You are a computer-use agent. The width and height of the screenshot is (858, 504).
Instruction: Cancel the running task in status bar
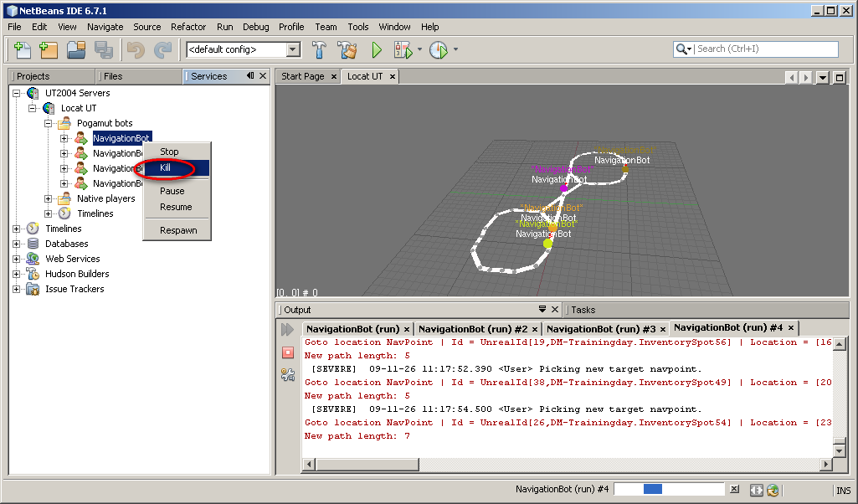click(734, 489)
